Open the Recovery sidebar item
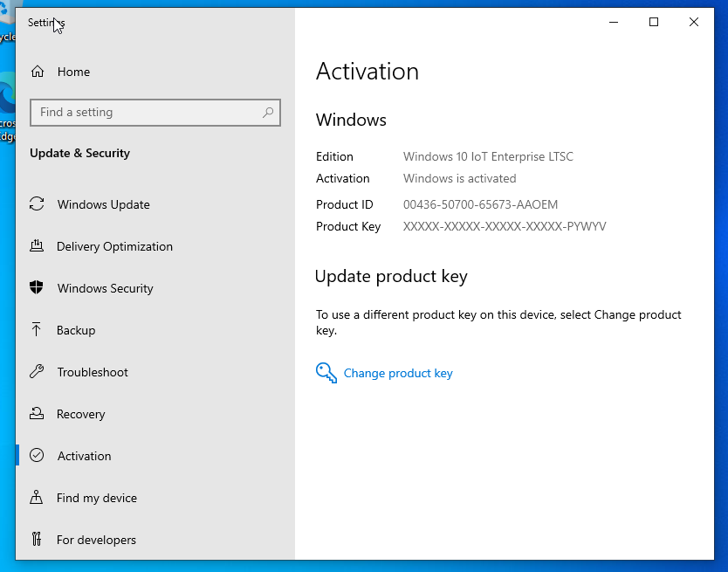The image size is (728, 572). click(80, 414)
